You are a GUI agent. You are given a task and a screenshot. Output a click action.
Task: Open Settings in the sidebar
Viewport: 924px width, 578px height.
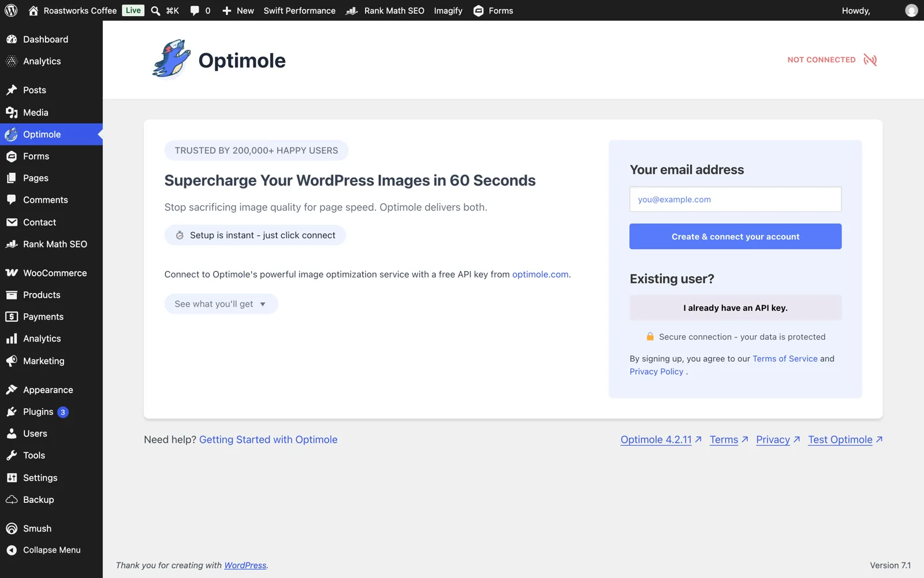pyautogui.click(x=51, y=478)
